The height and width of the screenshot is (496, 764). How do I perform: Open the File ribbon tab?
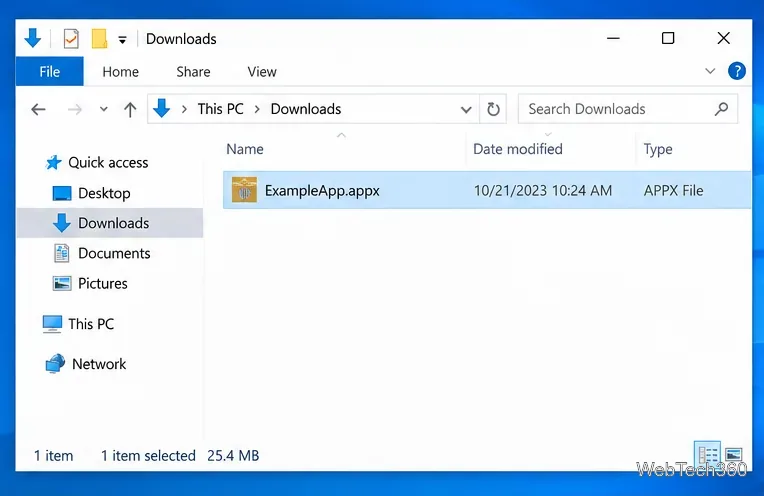point(50,72)
